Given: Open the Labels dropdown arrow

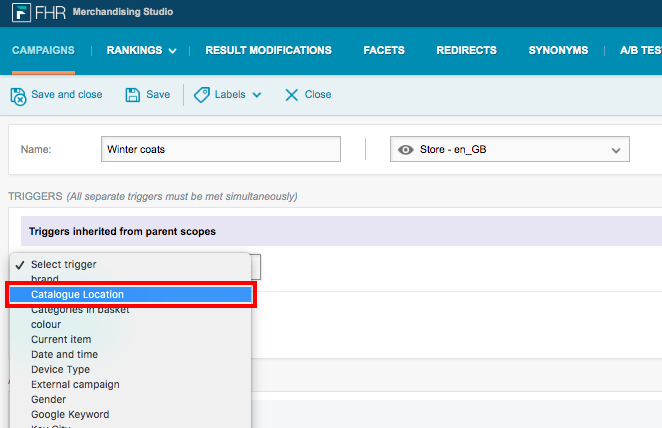Looking at the screenshot, I should (x=257, y=95).
